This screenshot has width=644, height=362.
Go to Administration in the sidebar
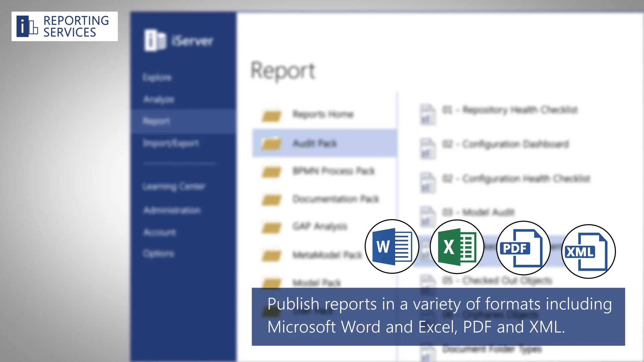(x=172, y=210)
